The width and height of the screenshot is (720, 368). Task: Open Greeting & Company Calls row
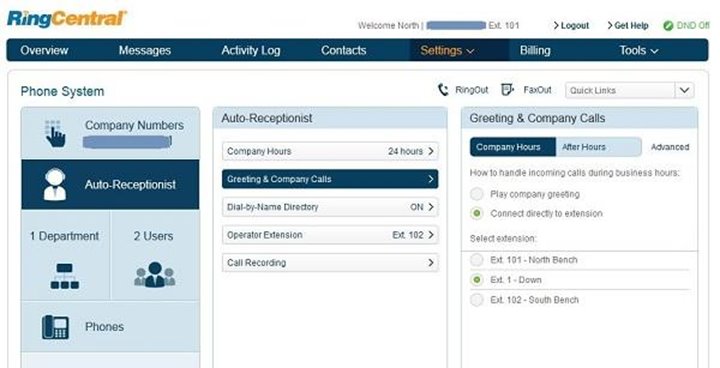[x=330, y=179]
